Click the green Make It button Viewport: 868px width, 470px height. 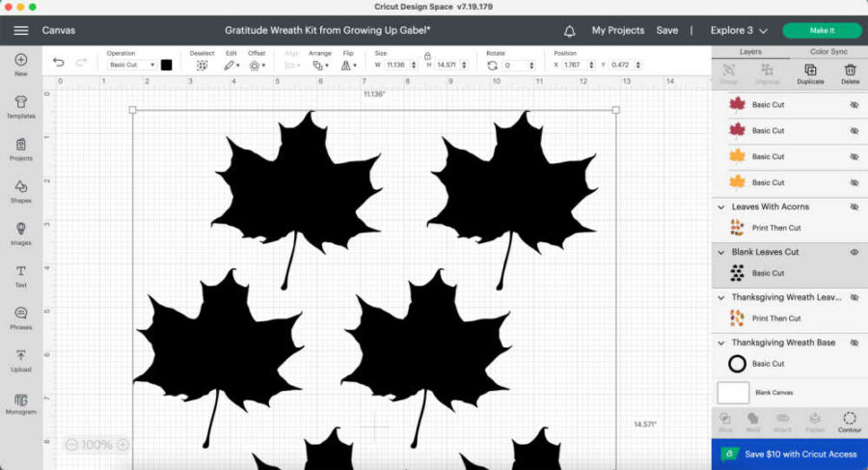pyautogui.click(x=822, y=31)
